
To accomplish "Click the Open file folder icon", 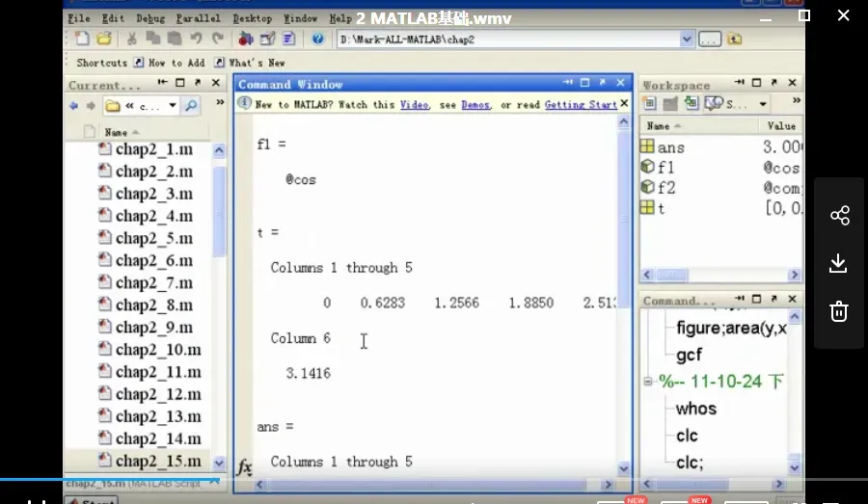I will click(x=104, y=39).
